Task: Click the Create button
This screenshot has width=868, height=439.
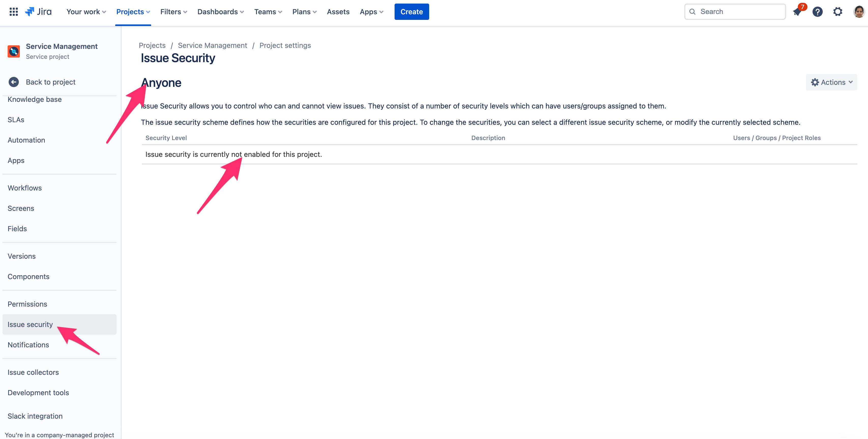Action: point(411,12)
